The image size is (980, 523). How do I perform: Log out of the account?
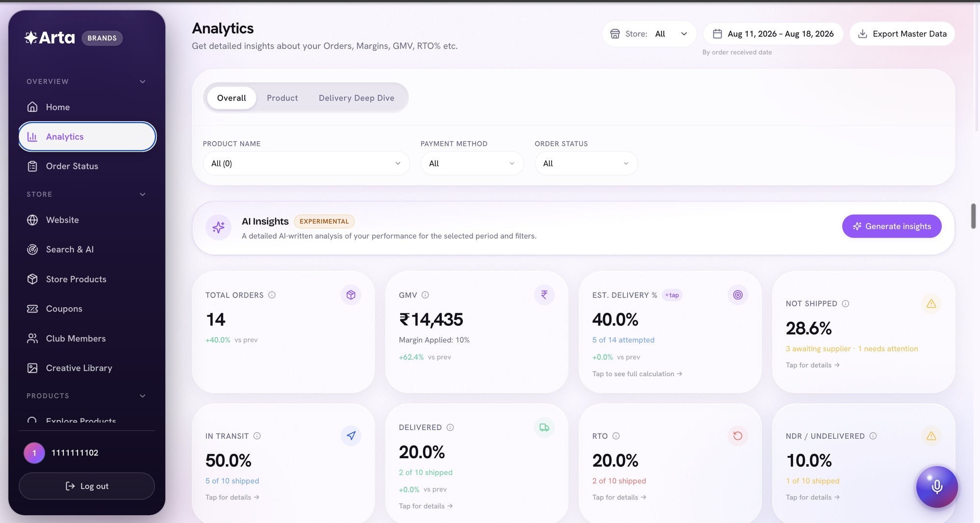coord(87,486)
